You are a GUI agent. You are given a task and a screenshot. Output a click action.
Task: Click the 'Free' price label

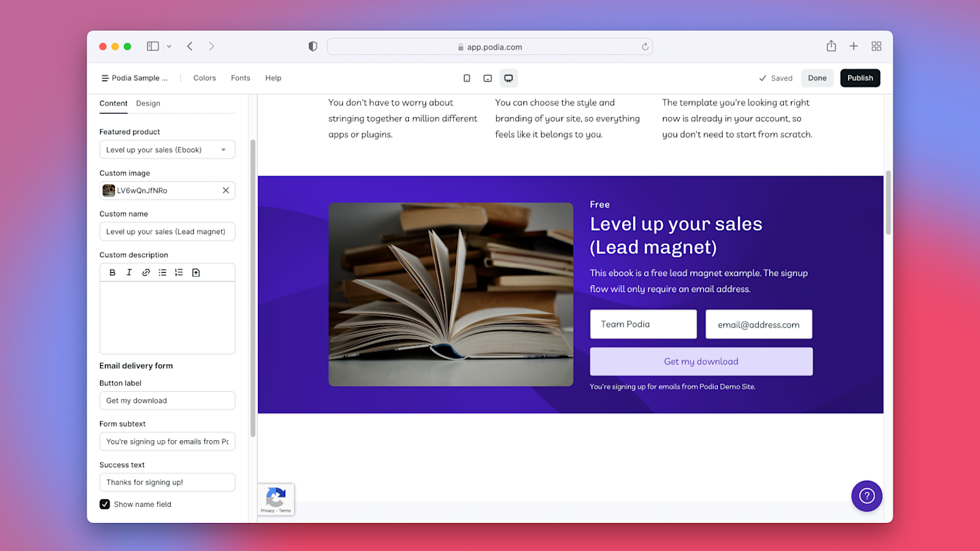[x=600, y=204]
